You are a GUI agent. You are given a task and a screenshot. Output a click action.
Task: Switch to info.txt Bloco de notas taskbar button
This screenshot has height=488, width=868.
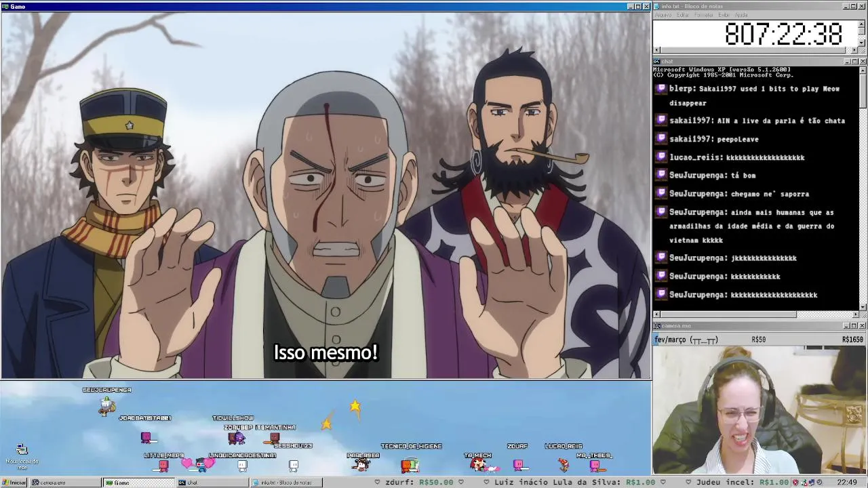pyautogui.click(x=286, y=483)
